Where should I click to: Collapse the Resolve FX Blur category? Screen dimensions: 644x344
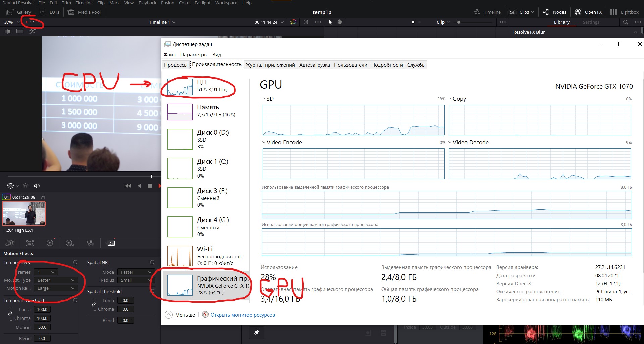[x=635, y=32]
